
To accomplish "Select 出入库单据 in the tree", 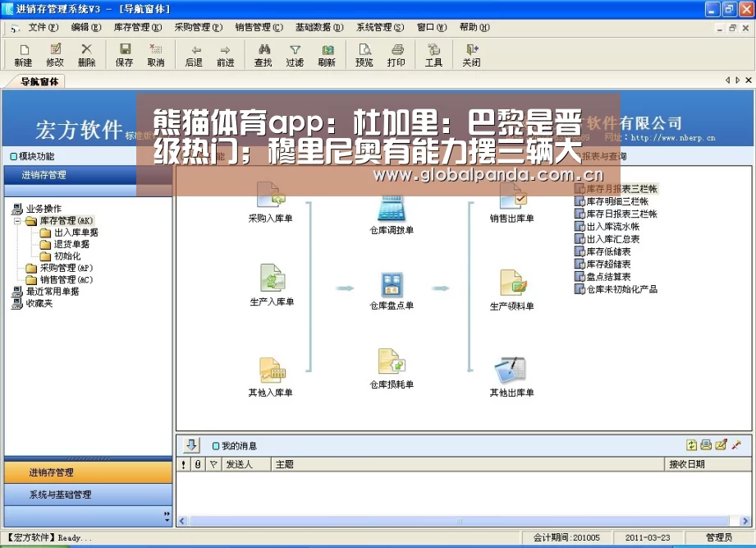I will [x=76, y=233].
